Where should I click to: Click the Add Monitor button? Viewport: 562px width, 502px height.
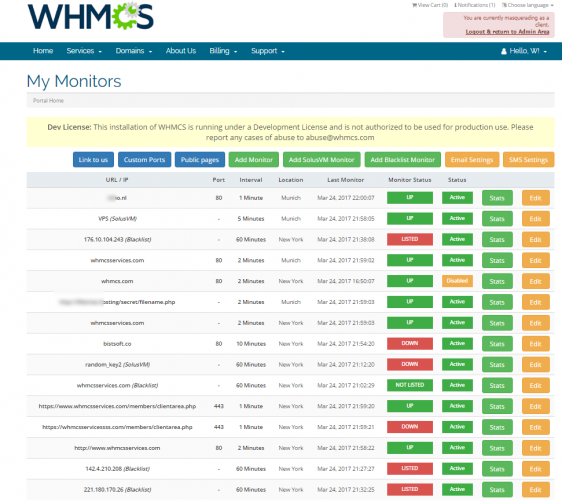[254, 160]
